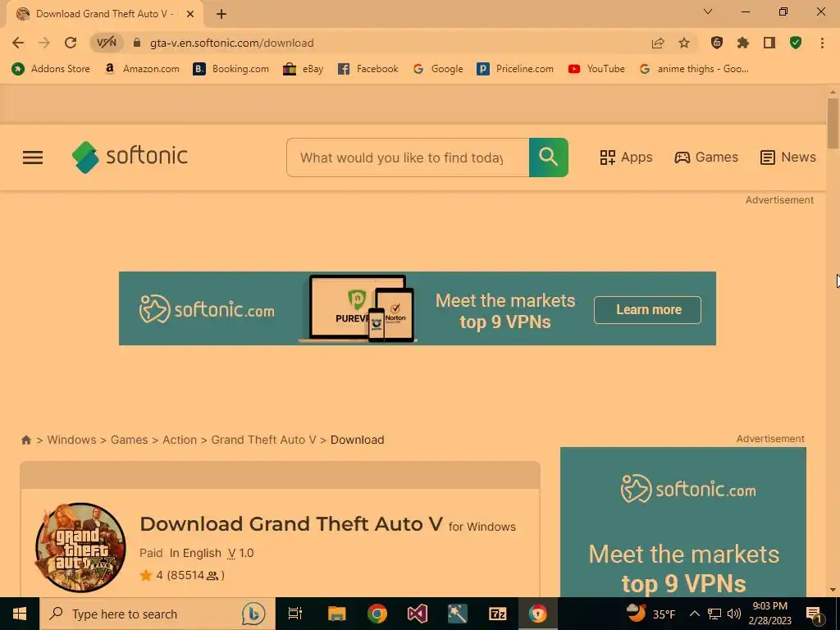Click the Grand Theft Auto V game thumbnail
The image size is (840, 630).
(x=80, y=547)
